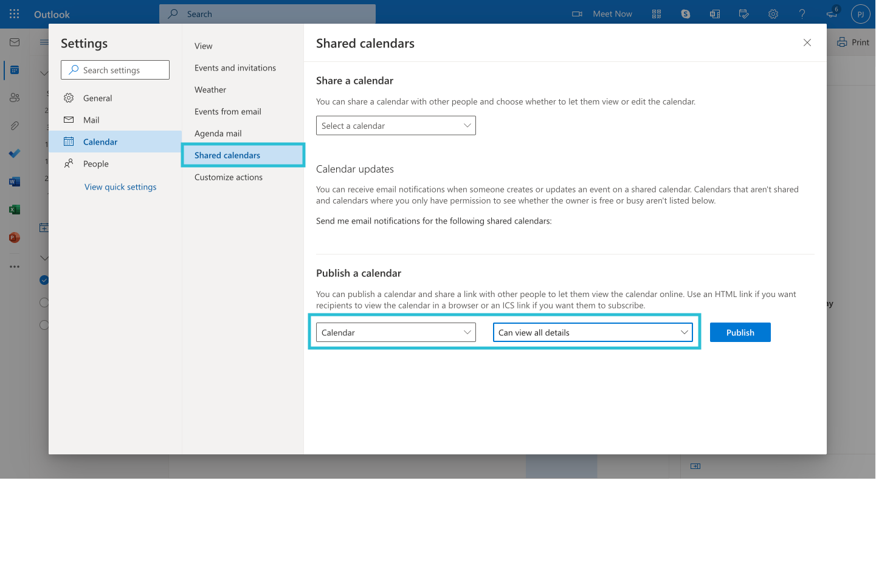
Task: Click the help question mark icon
Action: coord(802,14)
